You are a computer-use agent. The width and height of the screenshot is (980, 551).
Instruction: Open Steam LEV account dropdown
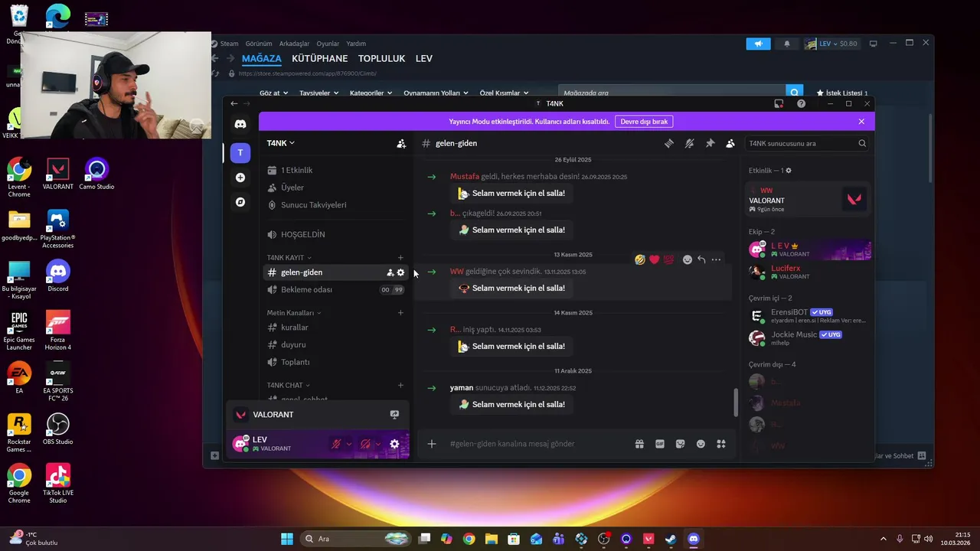point(831,44)
